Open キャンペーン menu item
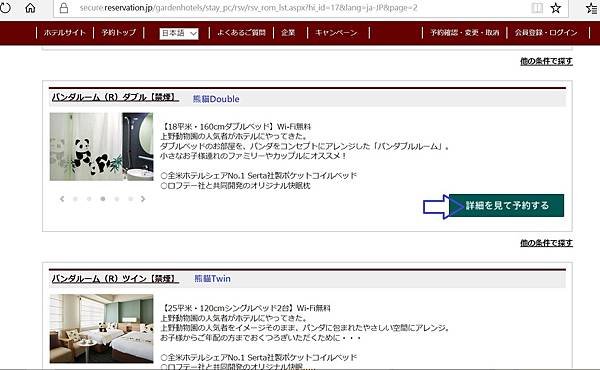Screen dimensions: 600x370 point(336,33)
